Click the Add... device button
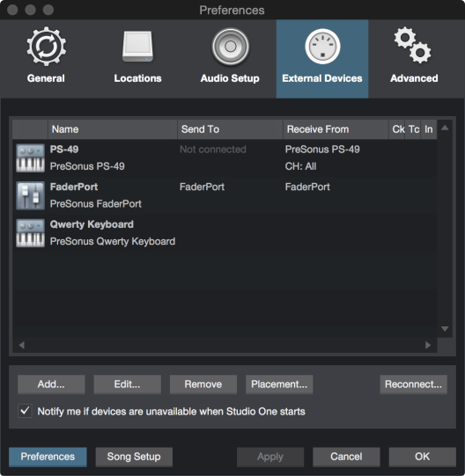The image size is (465, 476). [51, 384]
